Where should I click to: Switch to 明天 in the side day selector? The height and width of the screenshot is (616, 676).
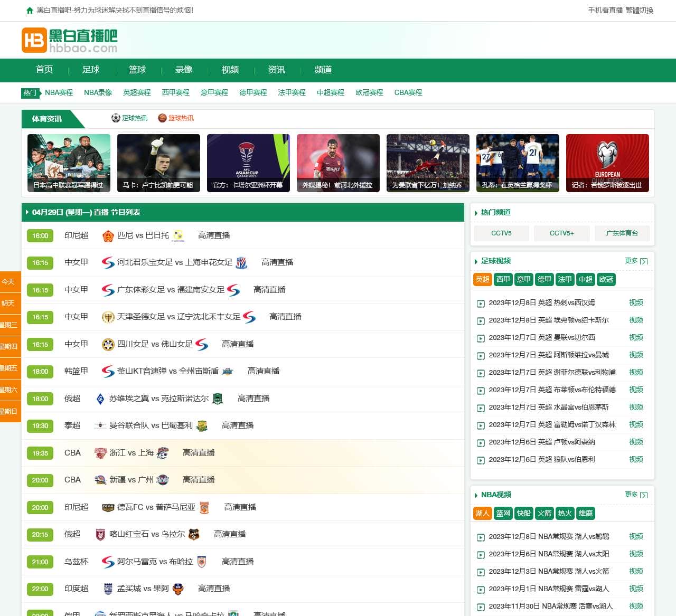(x=10, y=304)
